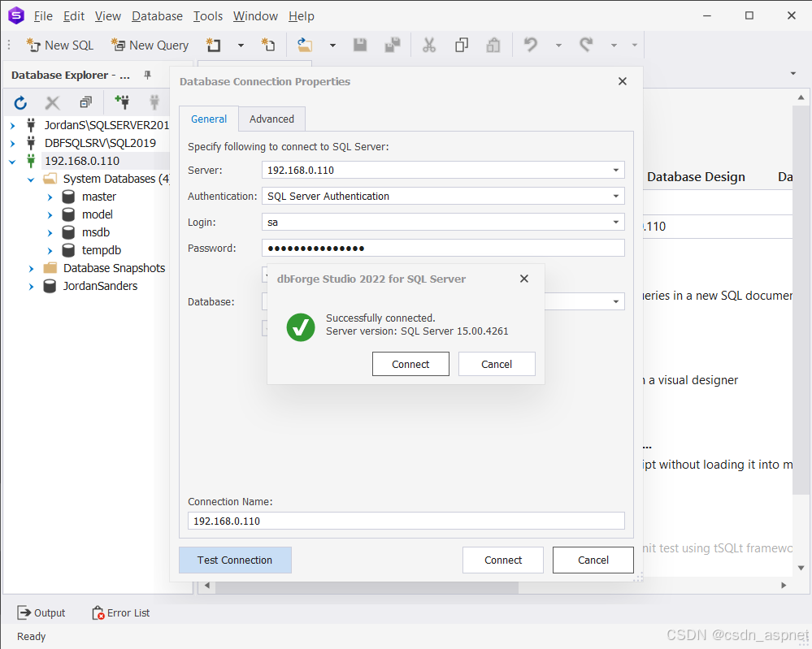Switch to the Advanced tab
Image resolution: width=812 pixels, height=649 pixels.
click(x=271, y=119)
